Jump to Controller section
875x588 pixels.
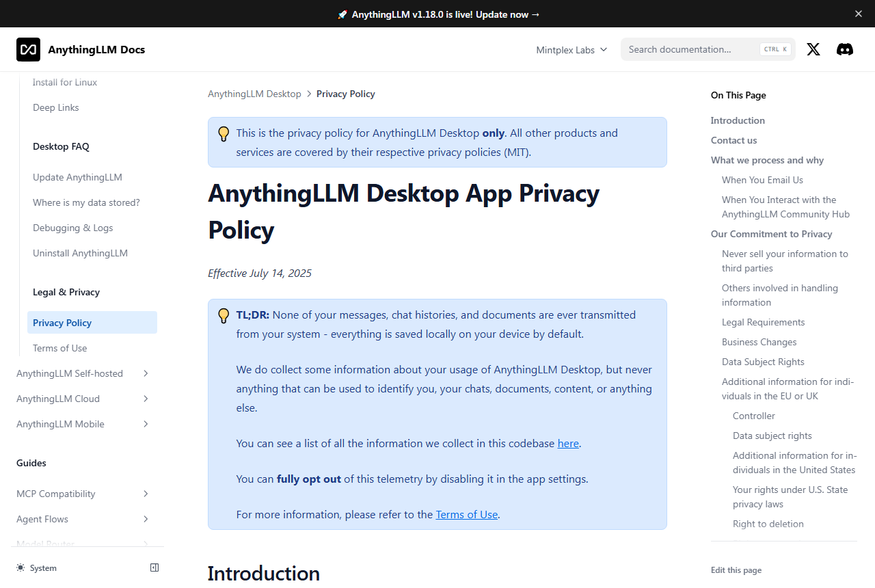pos(754,416)
